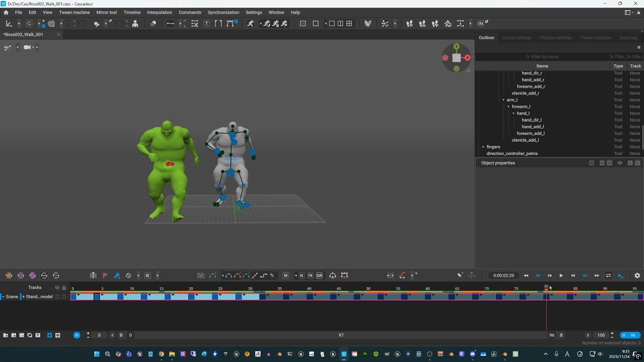Screen dimensions: 644x362
Task: Open the timeline settings gear
Action: (x=637, y=276)
